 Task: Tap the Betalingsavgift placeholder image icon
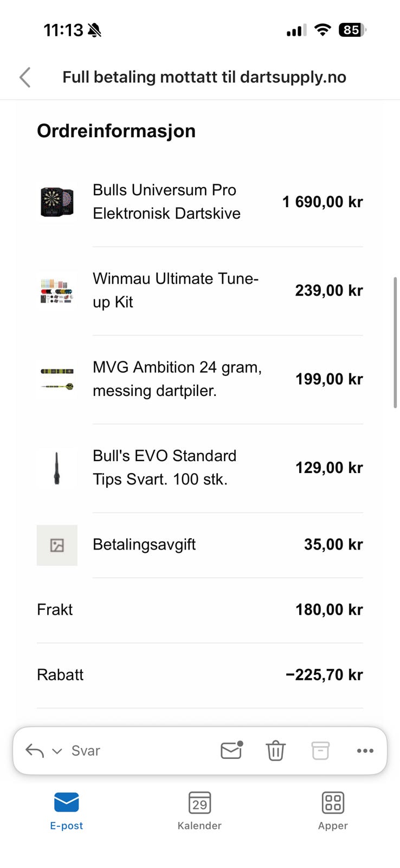tap(57, 545)
